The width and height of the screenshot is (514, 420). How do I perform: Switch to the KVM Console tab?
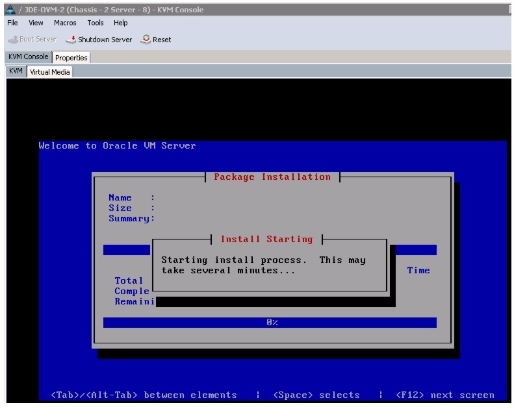coord(28,56)
